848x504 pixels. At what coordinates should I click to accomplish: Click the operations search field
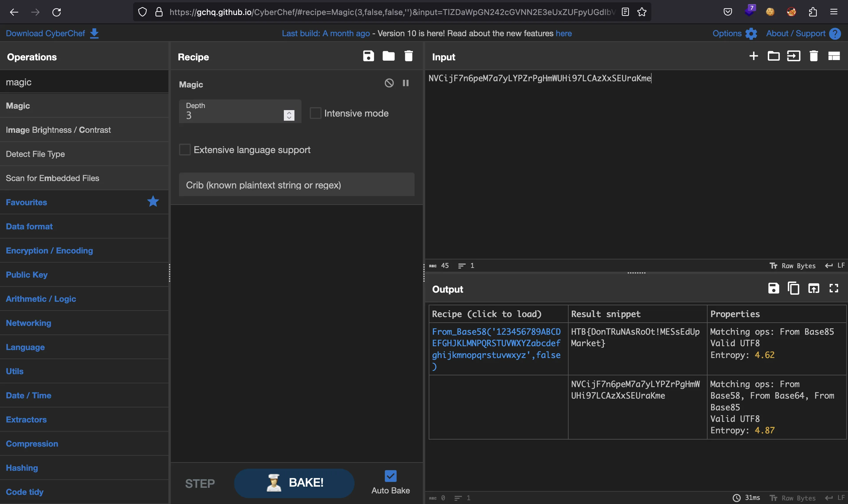tap(84, 82)
